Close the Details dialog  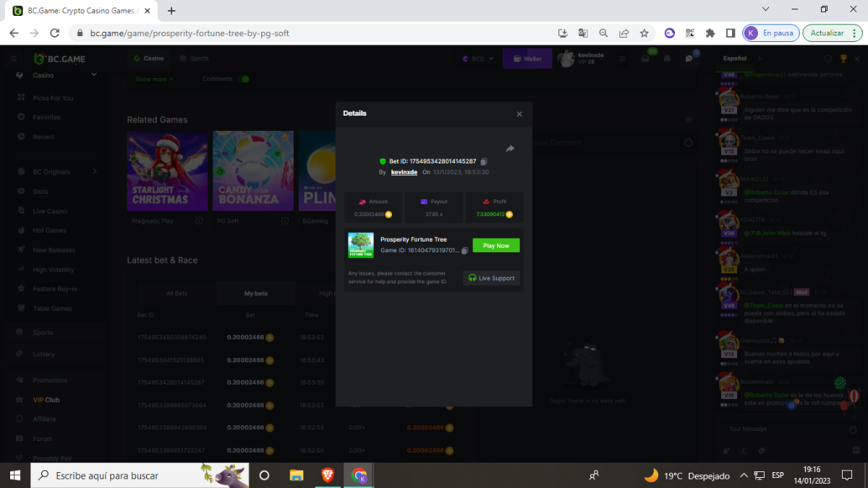point(519,114)
